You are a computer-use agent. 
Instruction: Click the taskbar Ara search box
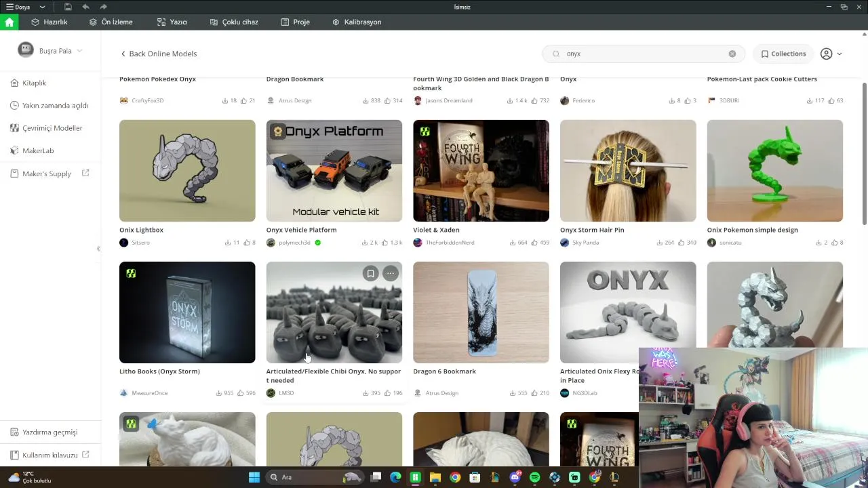tap(315, 477)
